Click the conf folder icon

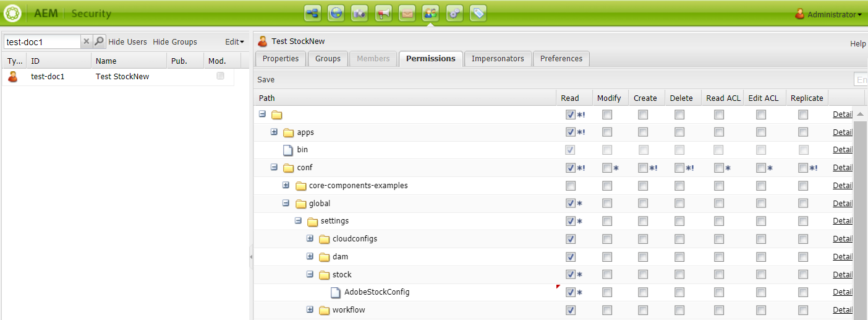[289, 168]
